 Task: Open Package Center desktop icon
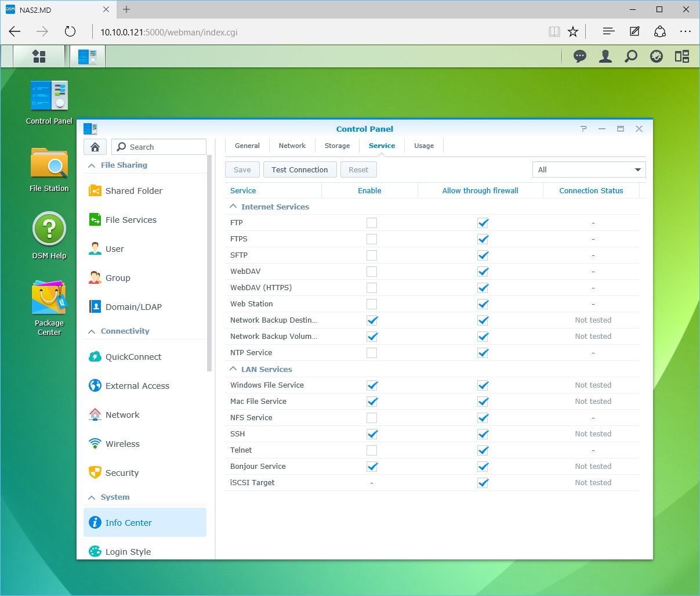point(49,308)
